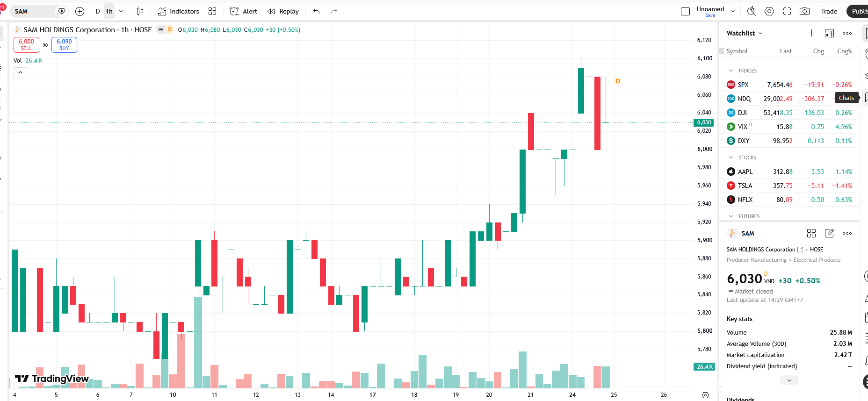This screenshot has width=868, height=401.
Task: Click the Market capitalization stat
Action: pyautogui.click(x=789, y=355)
